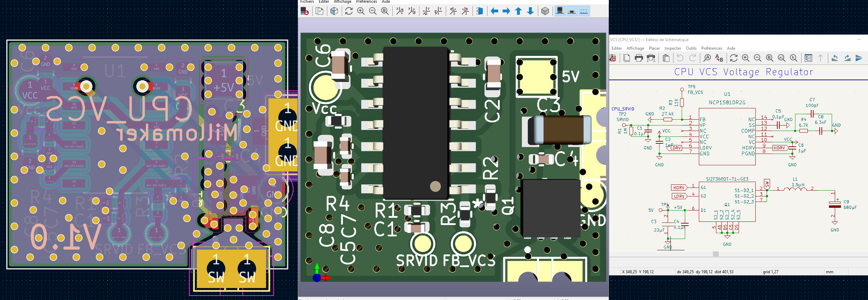Click the 'grid 1,27' status bar entry
Viewport: 868px width, 300px height.
(770, 272)
